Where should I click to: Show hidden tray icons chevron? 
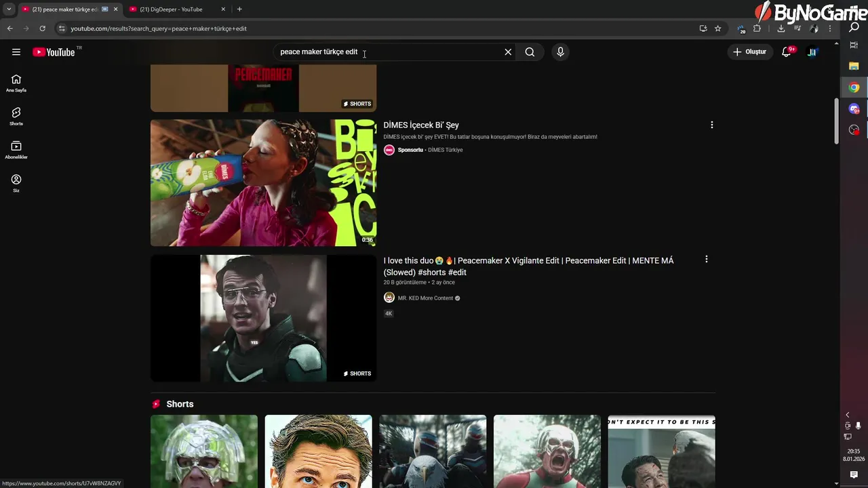point(847,415)
